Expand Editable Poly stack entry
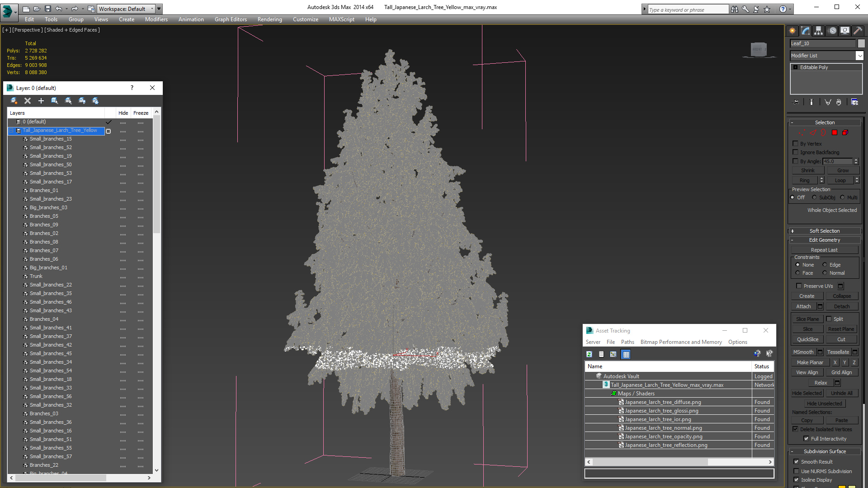 pos(796,67)
